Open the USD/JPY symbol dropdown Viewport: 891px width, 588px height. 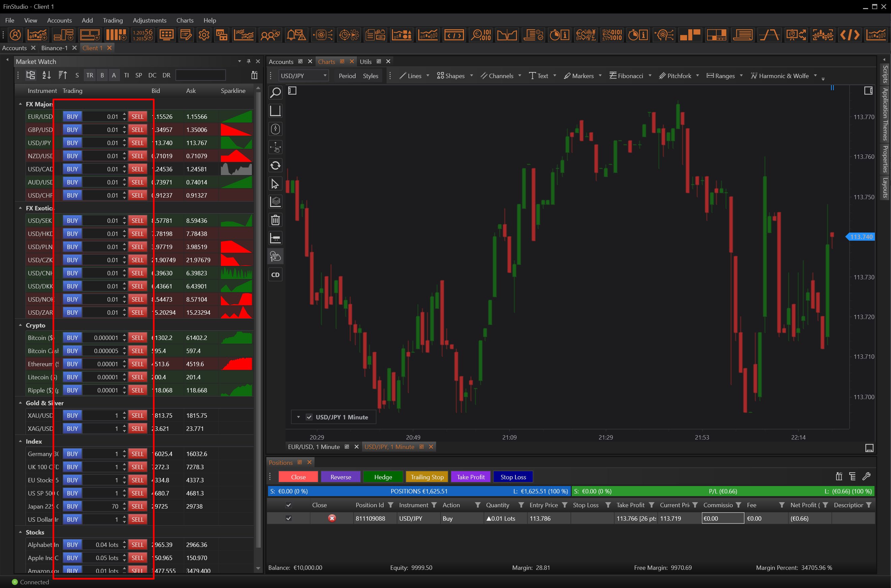click(325, 76)
